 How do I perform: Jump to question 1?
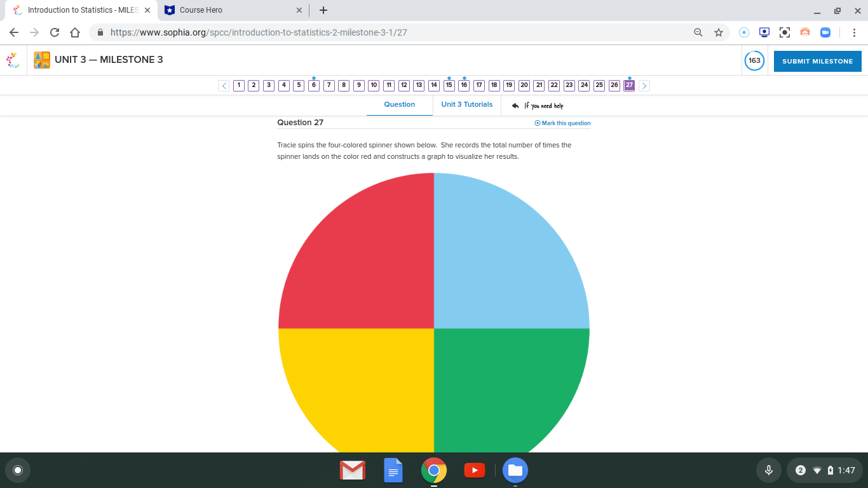pos(239,85)
